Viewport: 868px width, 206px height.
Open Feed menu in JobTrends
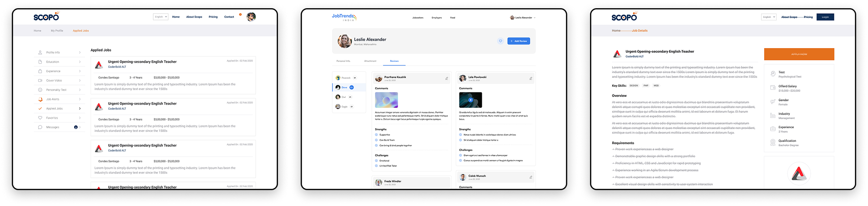(x=453, y=18)
